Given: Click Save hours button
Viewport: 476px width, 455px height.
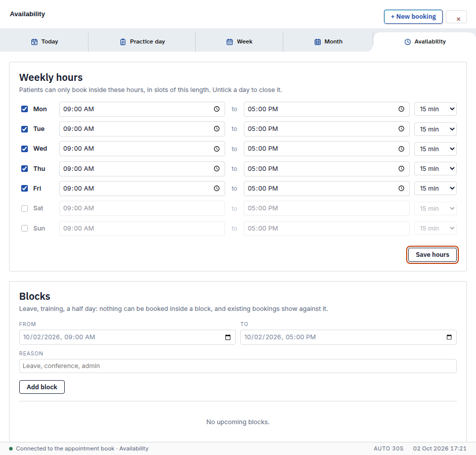Looking at the screenshot, I should click(x=432, y=255).
